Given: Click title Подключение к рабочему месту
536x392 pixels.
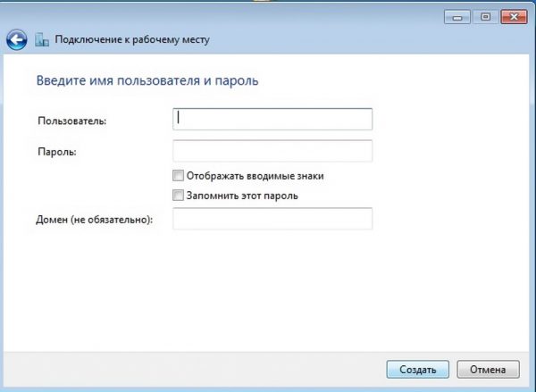Looking at the screenshot, I should [132, 39].
